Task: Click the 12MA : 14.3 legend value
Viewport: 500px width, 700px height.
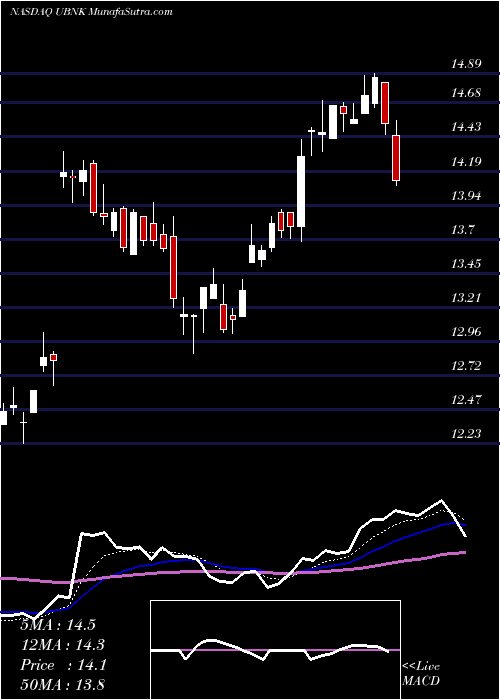Action: (63, 645)
